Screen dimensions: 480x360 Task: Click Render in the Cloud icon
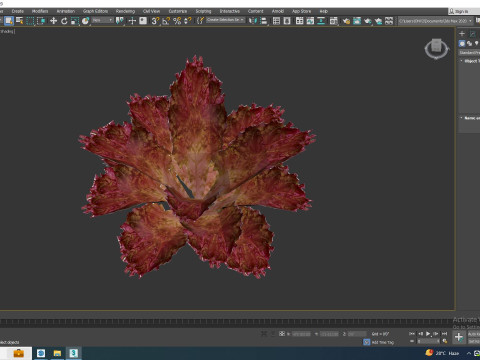pyautogui.click(x=378, y=21)
